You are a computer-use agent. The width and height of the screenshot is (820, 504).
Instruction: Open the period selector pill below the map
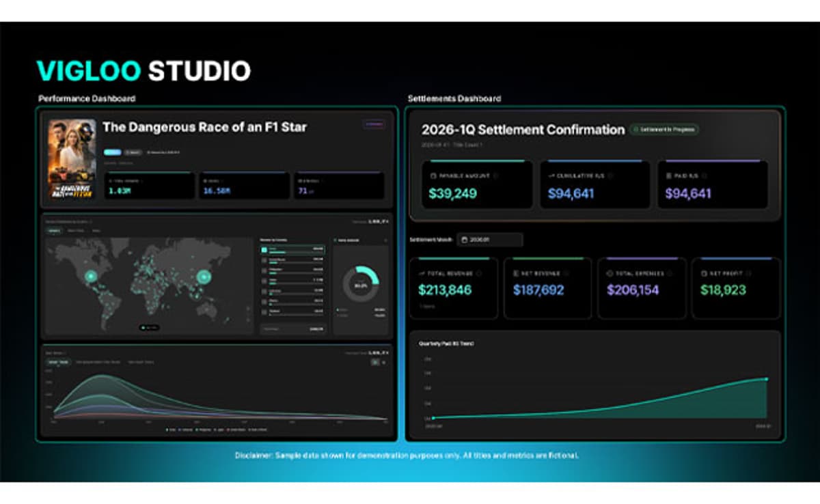[x=149, y=327]
